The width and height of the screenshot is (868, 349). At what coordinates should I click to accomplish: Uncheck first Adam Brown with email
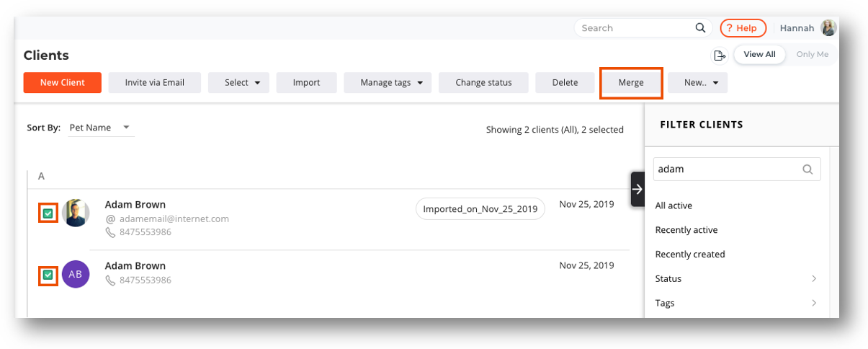[x=48, y=213]
